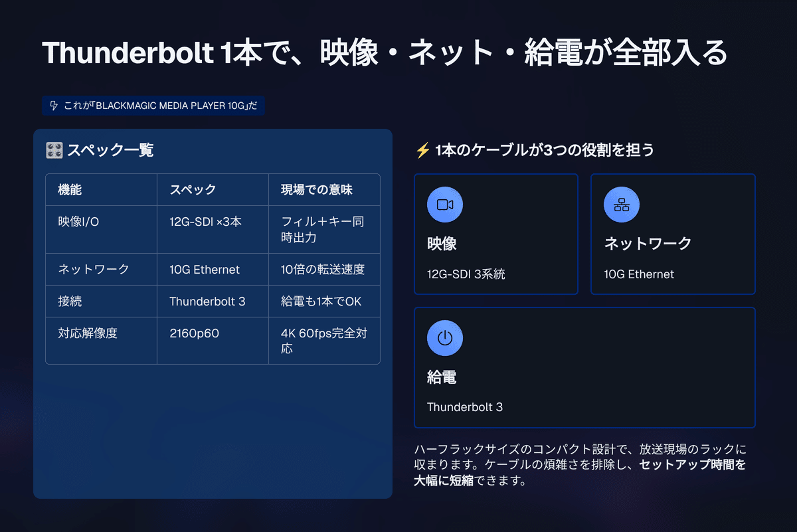Click the スペック column header in the table

click(193, 190)
